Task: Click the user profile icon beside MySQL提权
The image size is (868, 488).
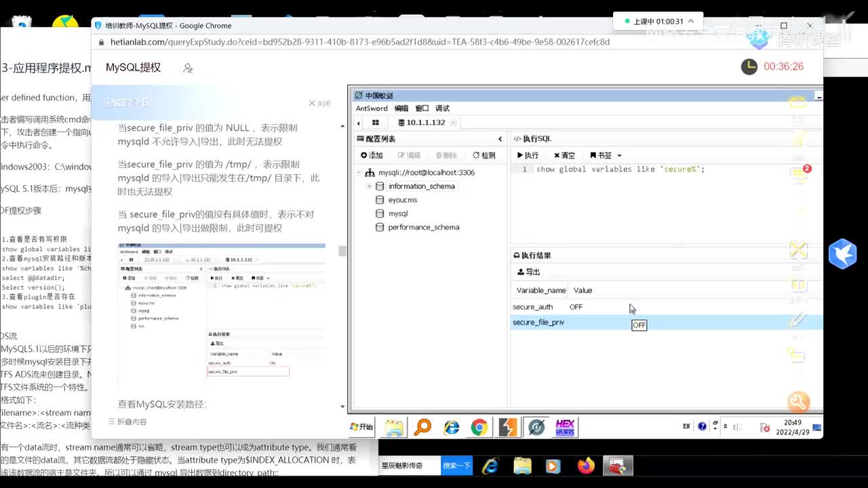Action: pos(188,68)
